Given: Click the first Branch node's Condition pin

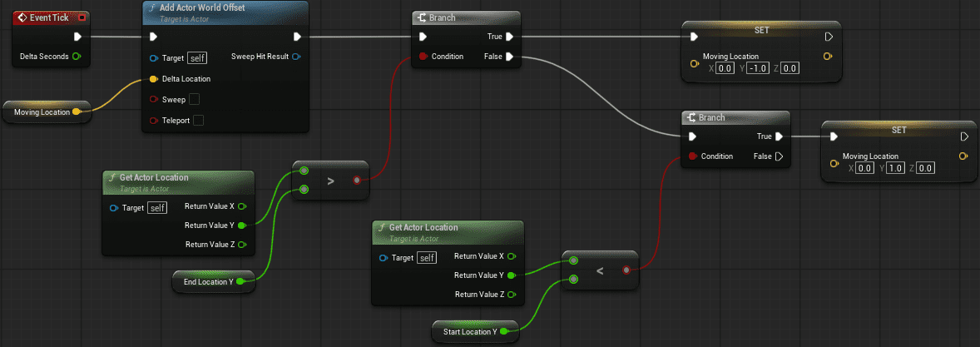Looking at the screenshot, I should click(x=423, y=57).
